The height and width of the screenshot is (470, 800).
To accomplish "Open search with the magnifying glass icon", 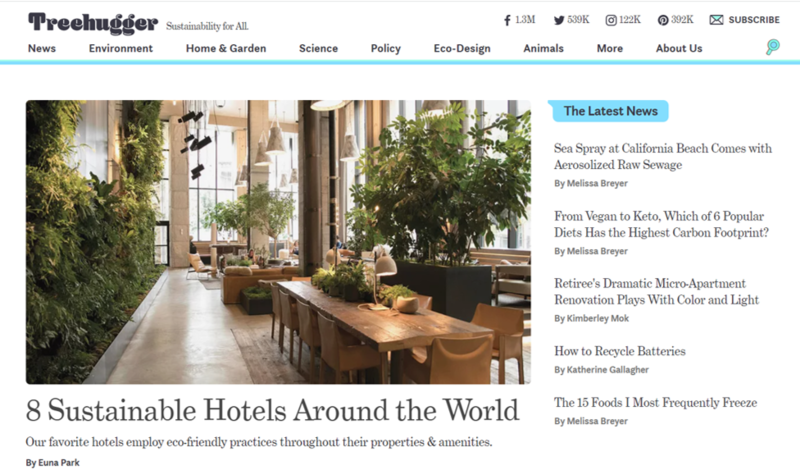I will click(x=773, y=47).
